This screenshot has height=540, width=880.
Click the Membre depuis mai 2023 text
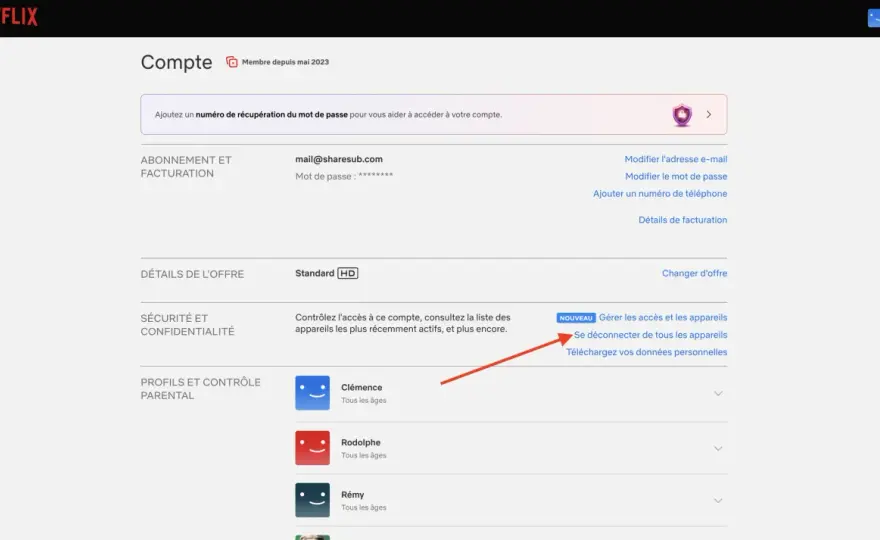(x=285, y=62)
